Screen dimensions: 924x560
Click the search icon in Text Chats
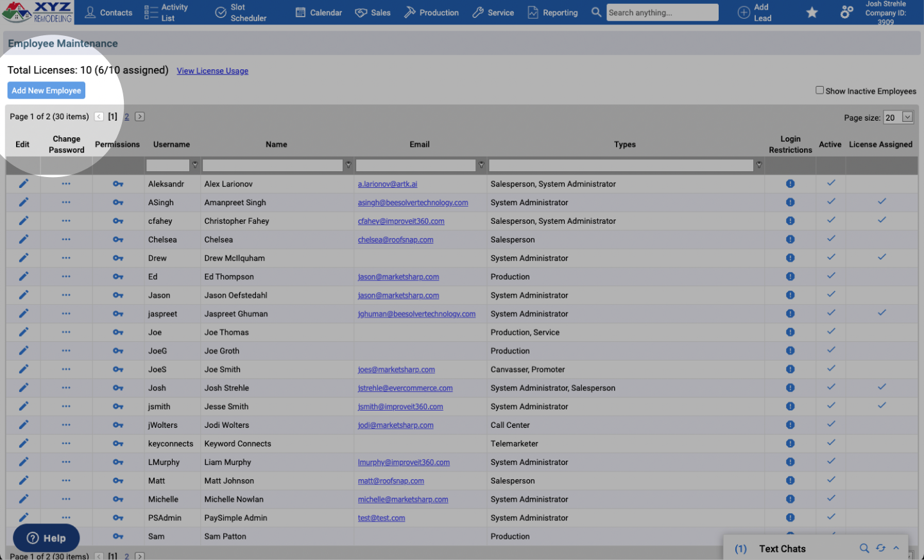click(864, 548)
